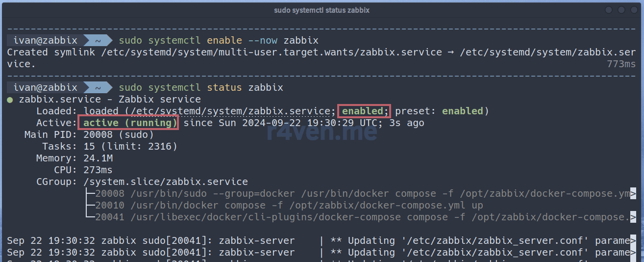Click truncation arrow ending the 20041 process line

pyautogui.click(x=633, y=217)
